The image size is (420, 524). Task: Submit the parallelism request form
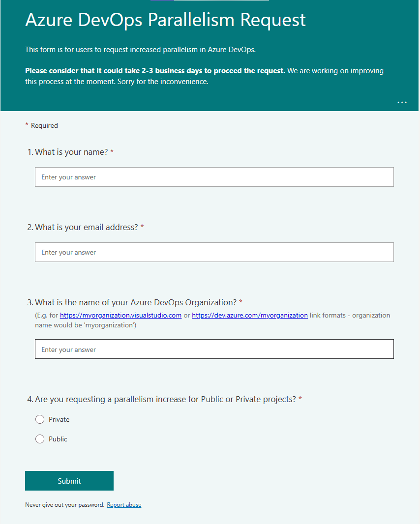pos(69,481)
